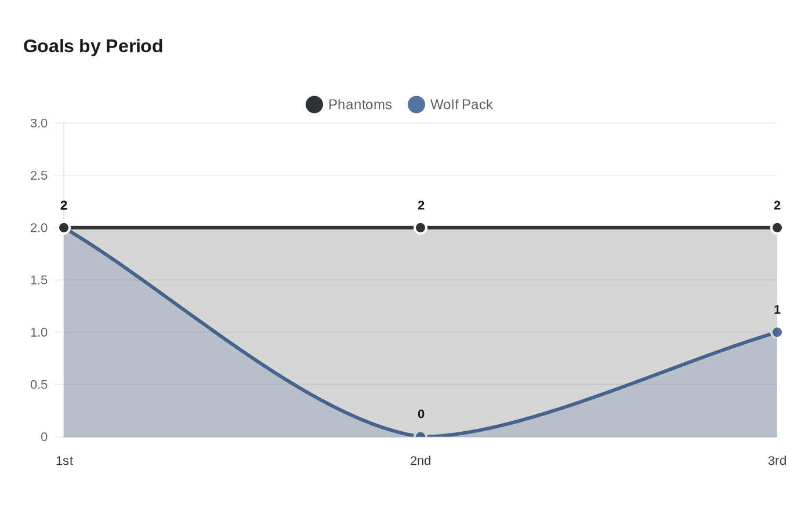
Task: Click the '2nd' x-axis label
Action: (x=420, y=461)
